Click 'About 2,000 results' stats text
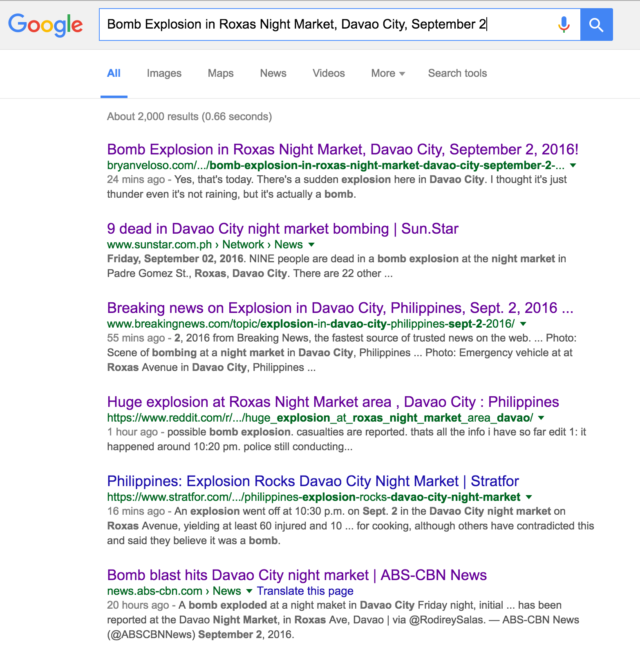 click(x=189, y=116)
